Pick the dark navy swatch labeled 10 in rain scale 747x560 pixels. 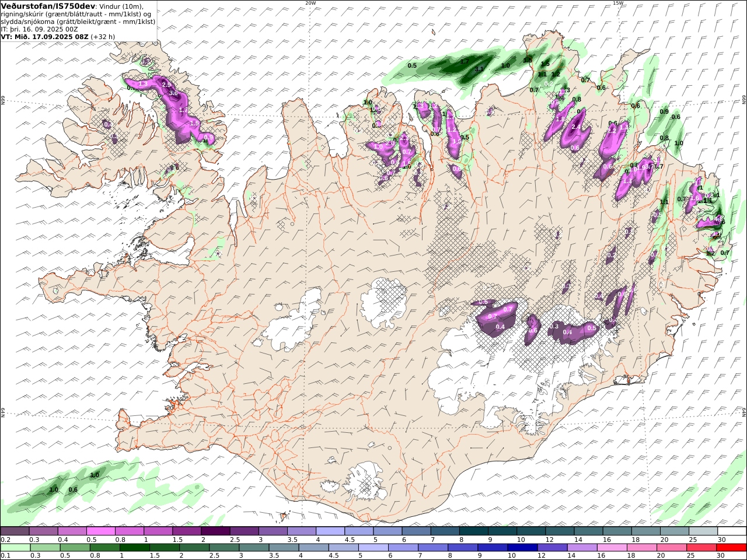[522, 548]
